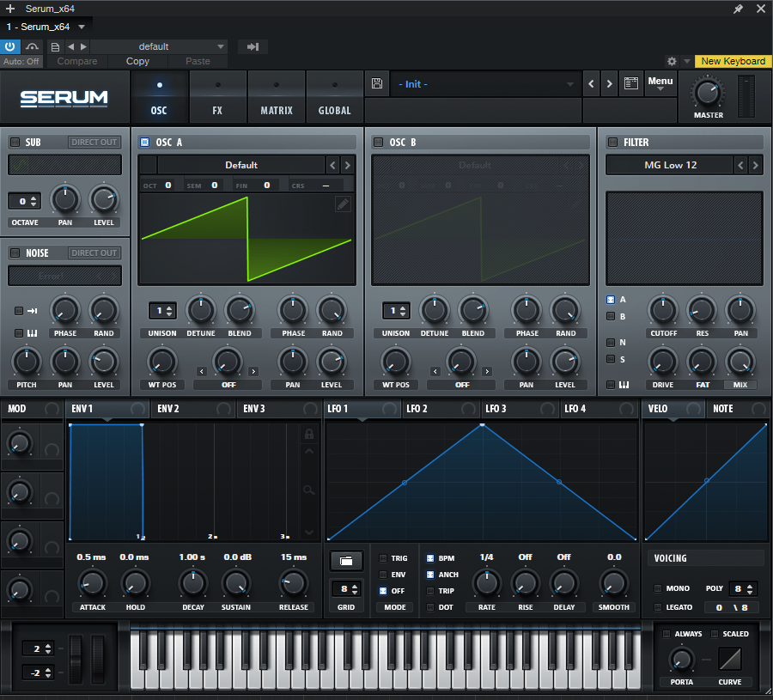
Task: Open the host default preset dropdown
Action: [x=159, y=46]
